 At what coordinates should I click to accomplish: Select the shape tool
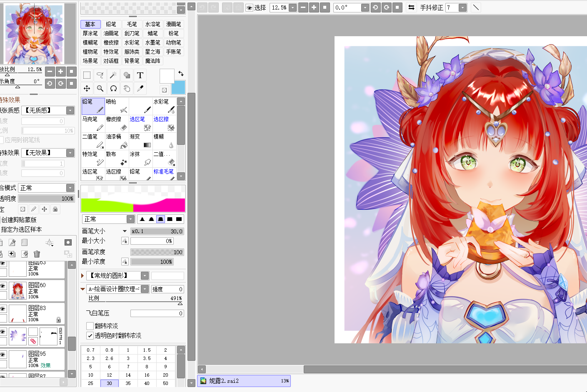127,75
